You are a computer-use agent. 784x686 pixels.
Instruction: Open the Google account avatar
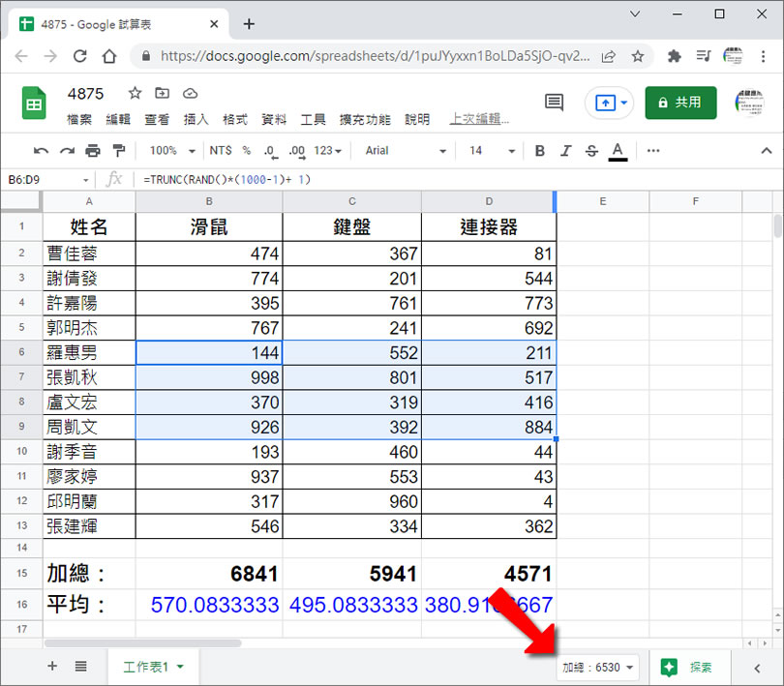pos(749,103)
